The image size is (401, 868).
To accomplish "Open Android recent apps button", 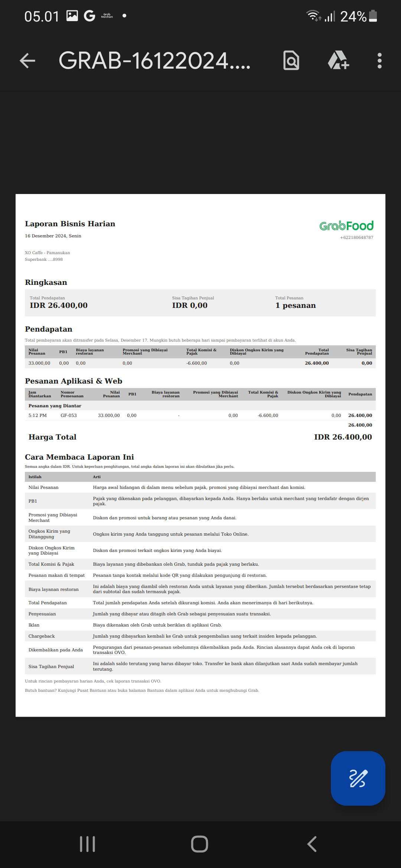I will 88,844.
